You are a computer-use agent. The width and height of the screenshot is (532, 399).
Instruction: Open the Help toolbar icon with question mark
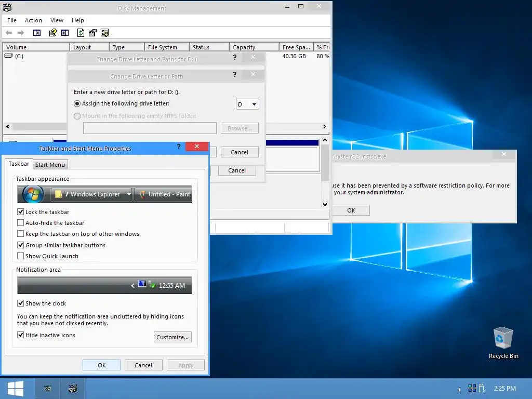point(52,33)
